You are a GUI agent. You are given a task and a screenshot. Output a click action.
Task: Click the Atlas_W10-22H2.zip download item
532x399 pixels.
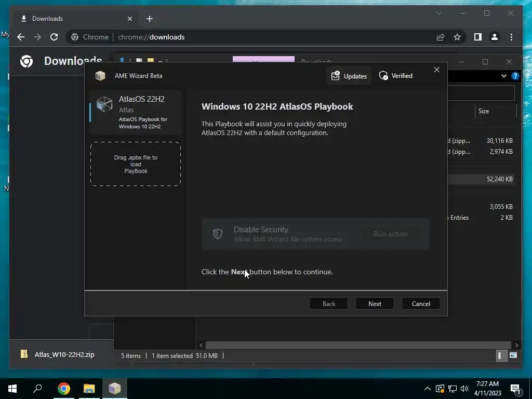coord(61,354)
